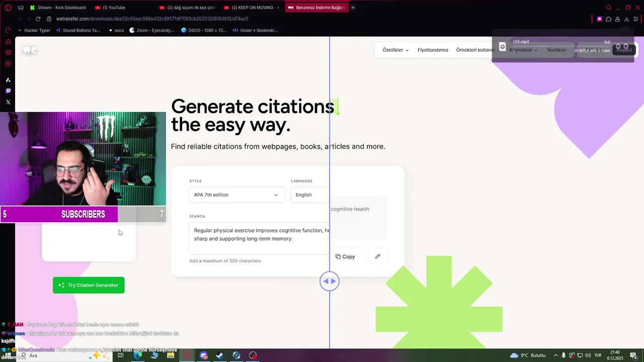Open the Yenilikler page
Screen dimensions: 644x362
pos(556,50)
